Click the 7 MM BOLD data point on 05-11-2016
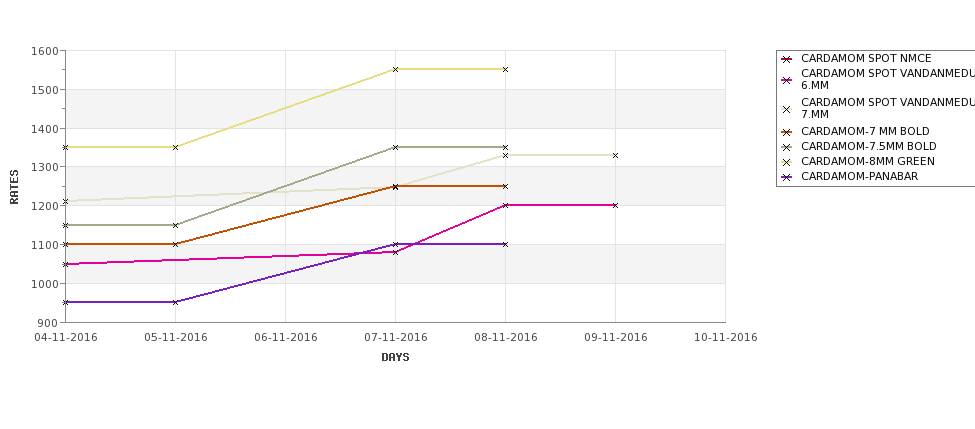Image resolution: width=975 pixels, height=429 pixels. (x=175, y=244)
